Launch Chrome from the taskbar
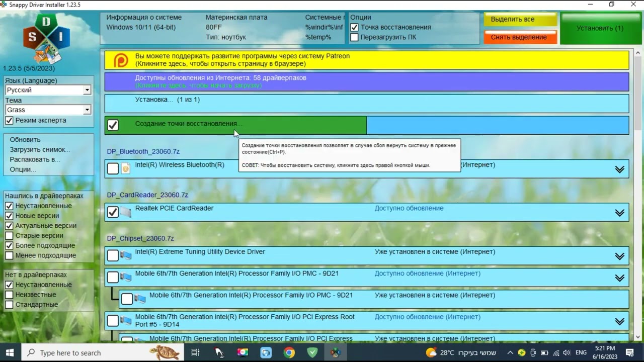The height and width of the screenshot is (362, 644). [289, 352]
